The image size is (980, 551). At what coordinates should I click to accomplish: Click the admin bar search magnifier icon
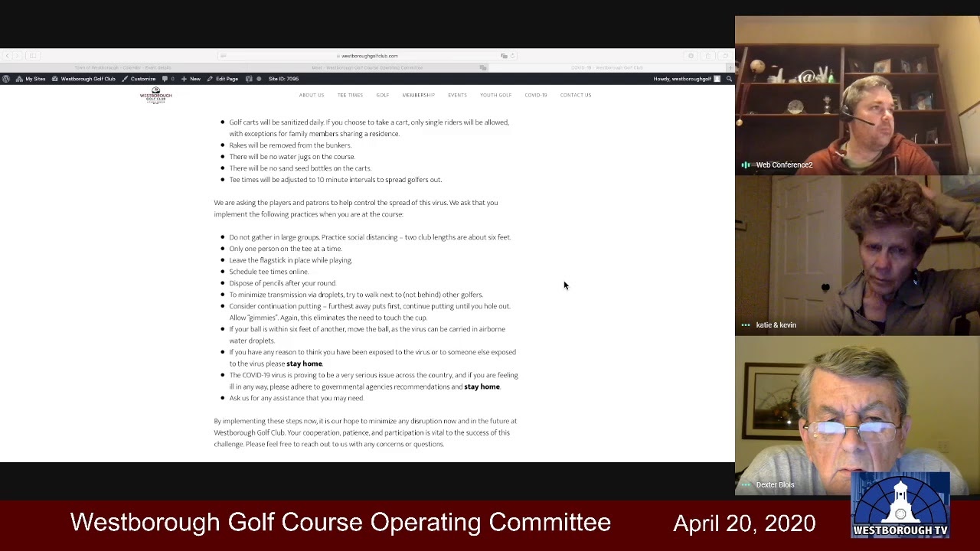click(729, 79)
